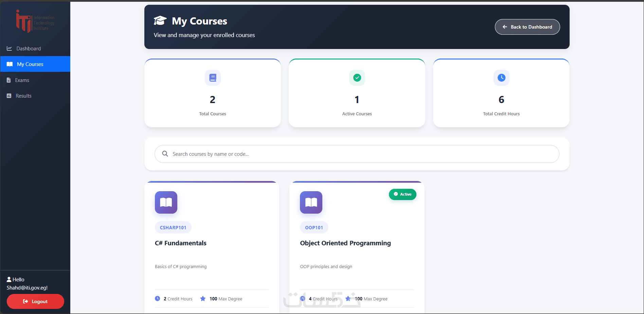Image resolution: width=644 pixels, height=314 pixels.
Task: Click the Total Credit Hours clock icon
Action: click(501, 78)
